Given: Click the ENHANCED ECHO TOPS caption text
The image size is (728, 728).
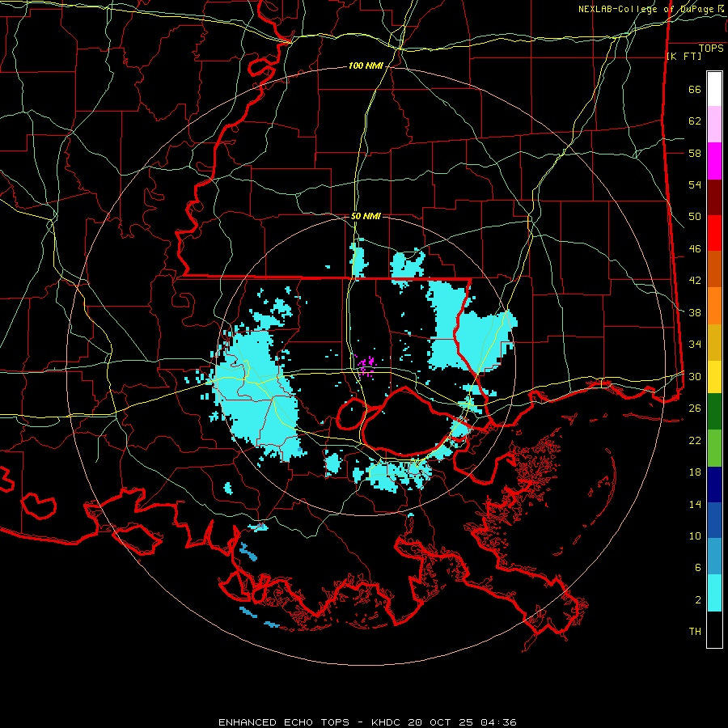Looking at the screenshot, I should click(284, 722).
